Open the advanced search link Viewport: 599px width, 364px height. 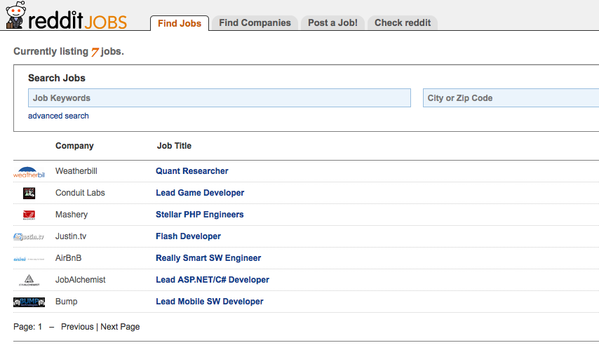(x=58, y=116)
